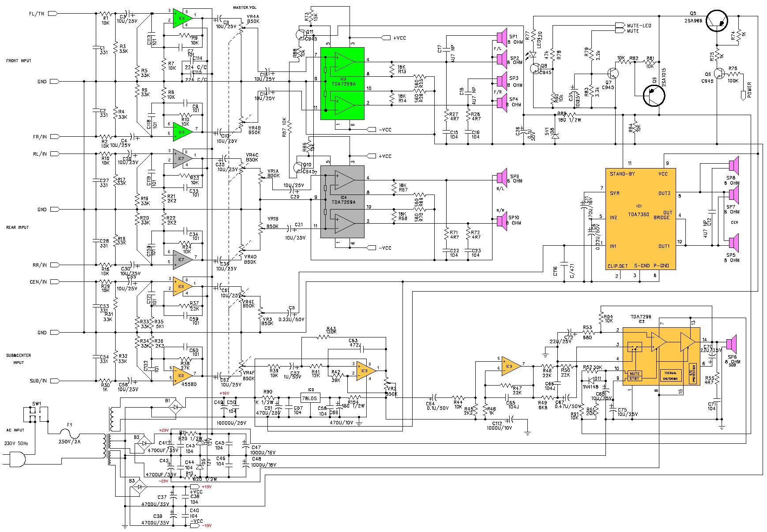The image size is (767, 532).
Task: Click the green TDA7269A IC3 amplifier block
Action: click(x=342, y=83)
